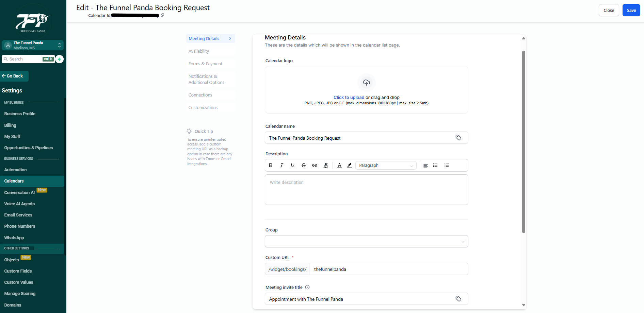
Task: Insert a link via the editor toolbar
Action: point(315,166)
